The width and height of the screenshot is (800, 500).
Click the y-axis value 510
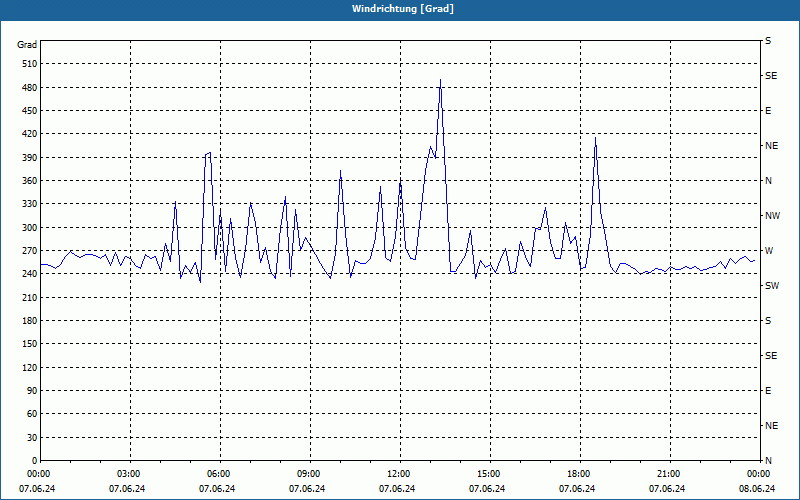click(30, 64)
